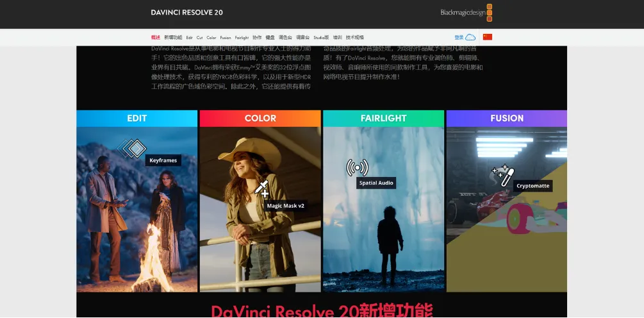Screen dimensions: 644x318
Task: Click the Cryptomatte sparkle picker icon
Action: pos(503,175)
